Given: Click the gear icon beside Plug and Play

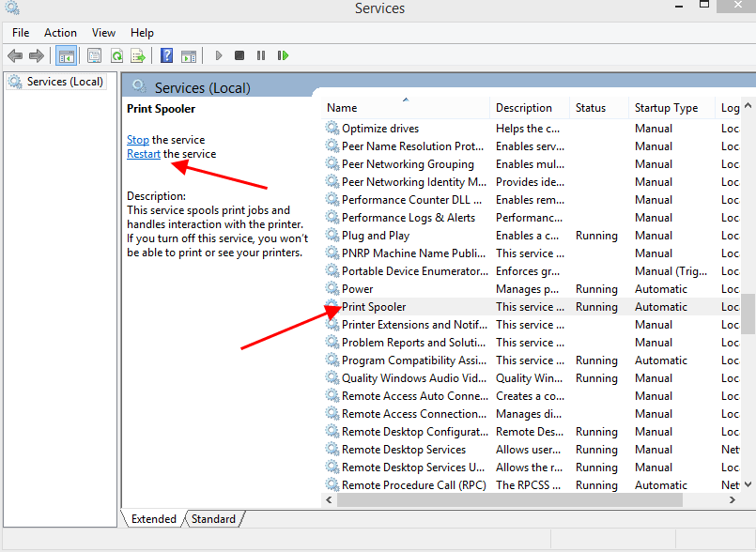Looking at the screenshot, I should [332, 236].
